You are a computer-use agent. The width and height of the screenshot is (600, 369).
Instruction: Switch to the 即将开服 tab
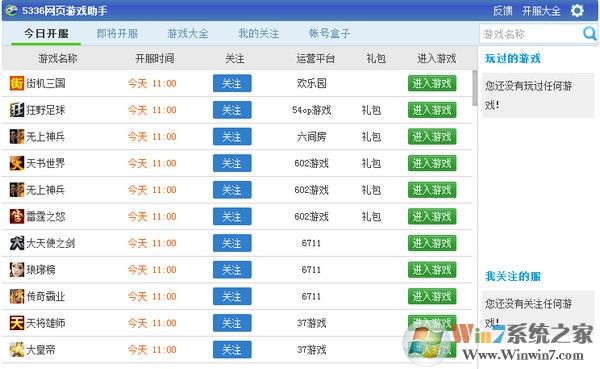pyautogui.click(x=117, y=33)
